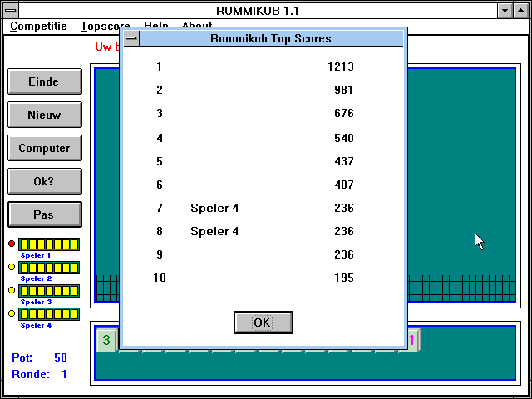The height and width of the screenshot is (399, 532).
Task: Click the Speler 4 name in row 7
Action: pyautogui.click(x=214, y=208)
